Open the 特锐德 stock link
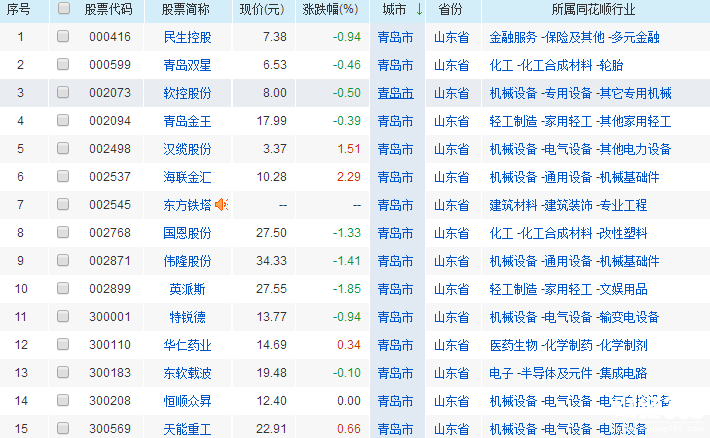The height and width of the screenshot is (438, 710). (187, 317)
